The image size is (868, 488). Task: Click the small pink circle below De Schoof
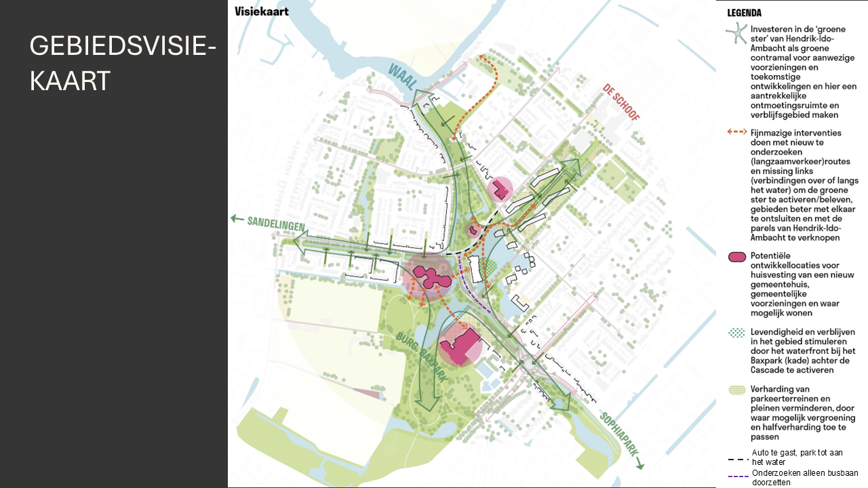pos(501,189)
